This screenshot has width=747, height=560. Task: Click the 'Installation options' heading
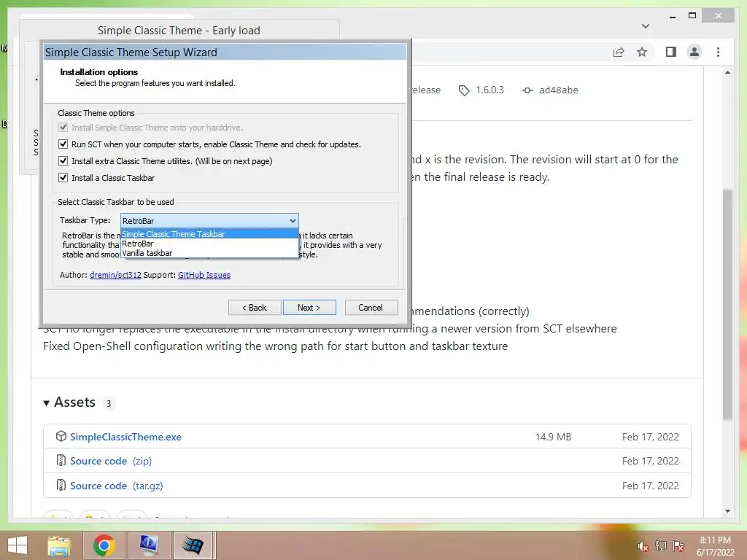(99, 72)
